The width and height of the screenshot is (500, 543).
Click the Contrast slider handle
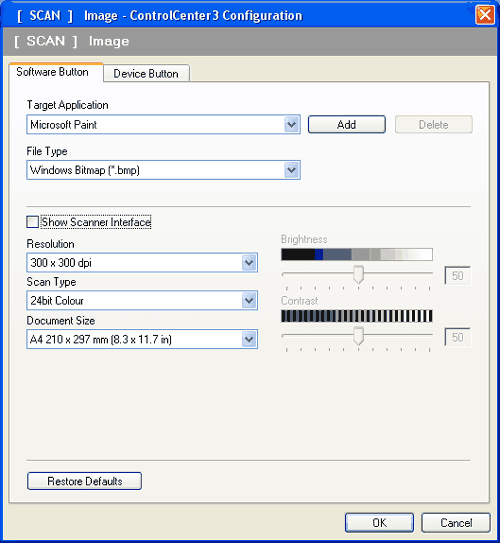pyautogui.click(x=358, y=336)
